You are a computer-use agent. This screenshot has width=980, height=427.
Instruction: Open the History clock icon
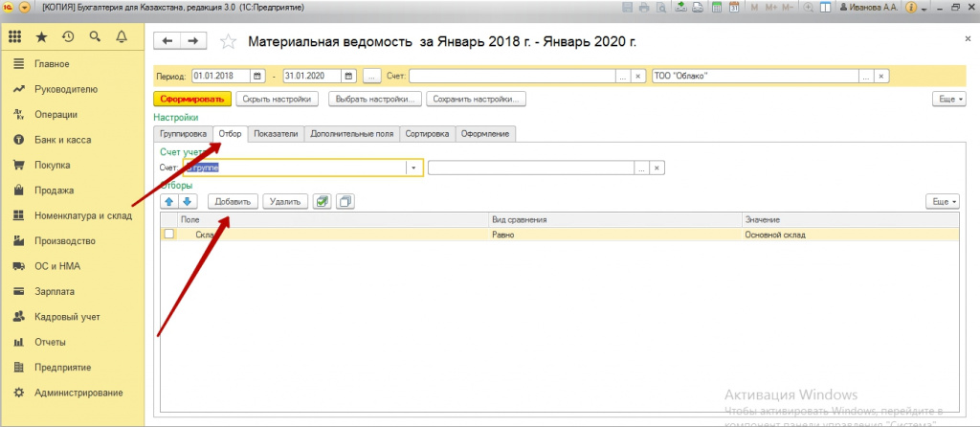tap(68, 37)
